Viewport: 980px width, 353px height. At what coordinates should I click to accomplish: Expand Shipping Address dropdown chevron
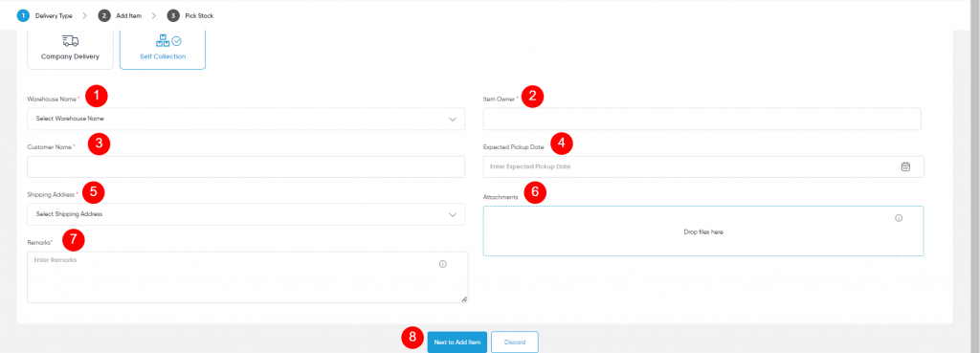453,214
